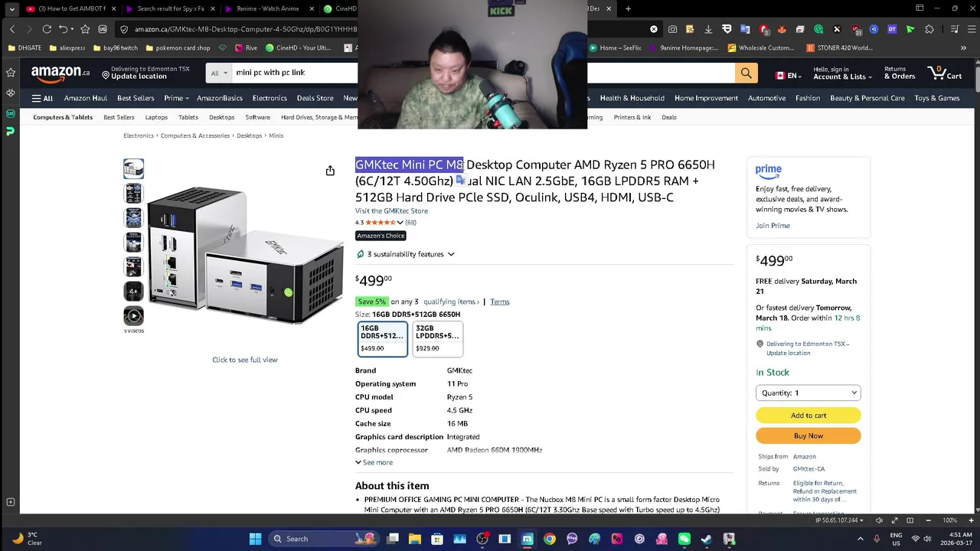Select the 16GB DDR5+512GB size option
Image resolution: width=980 pixels, height=551 pixels.
click(383, 338)
